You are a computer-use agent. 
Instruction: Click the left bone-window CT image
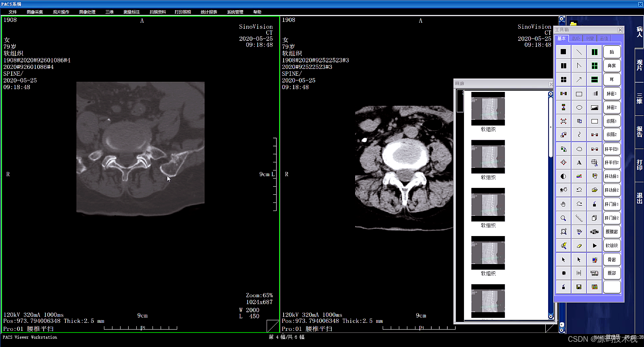[140, 148]
